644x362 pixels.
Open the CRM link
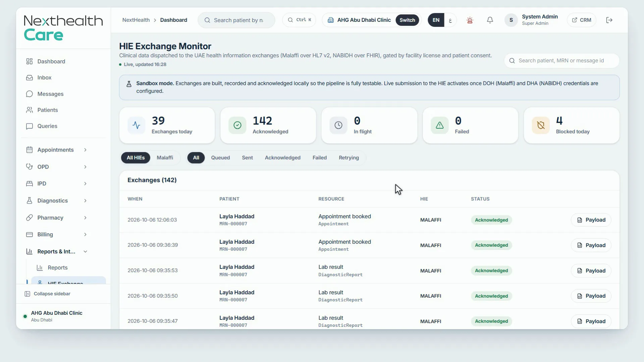coord(582,20)
